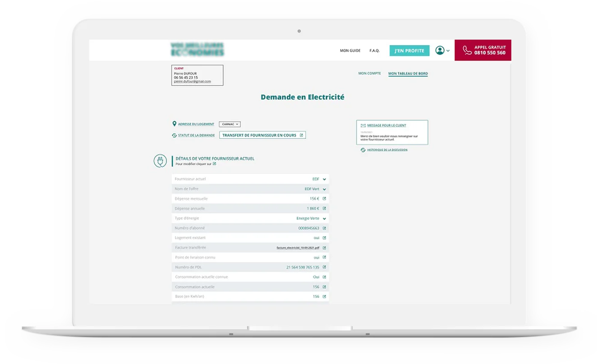The image size is (597, 364).
Task: Open STATUT DE LA DEMANDE link
Action: (196, 135)
